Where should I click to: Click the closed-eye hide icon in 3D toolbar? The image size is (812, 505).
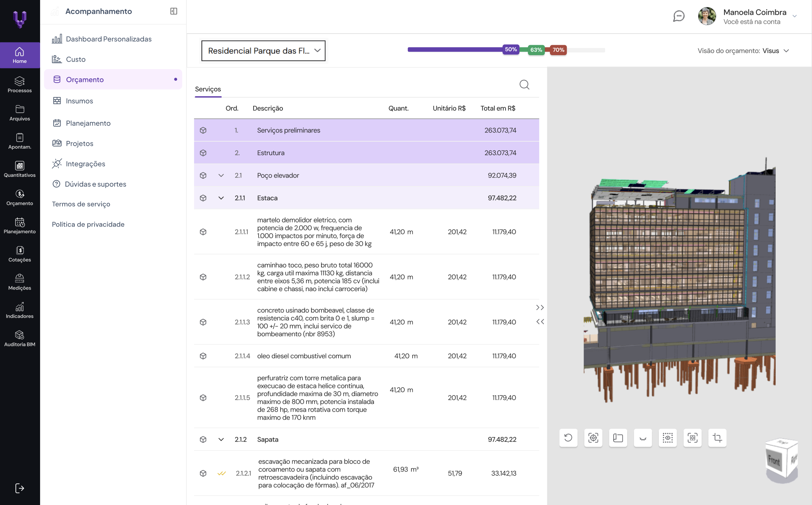[x=643, y=438]
